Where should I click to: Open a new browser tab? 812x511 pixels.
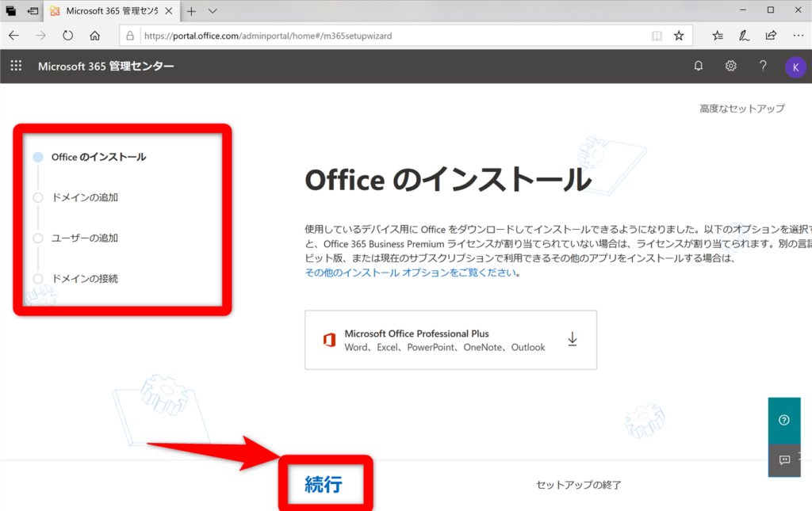[191, 11]
